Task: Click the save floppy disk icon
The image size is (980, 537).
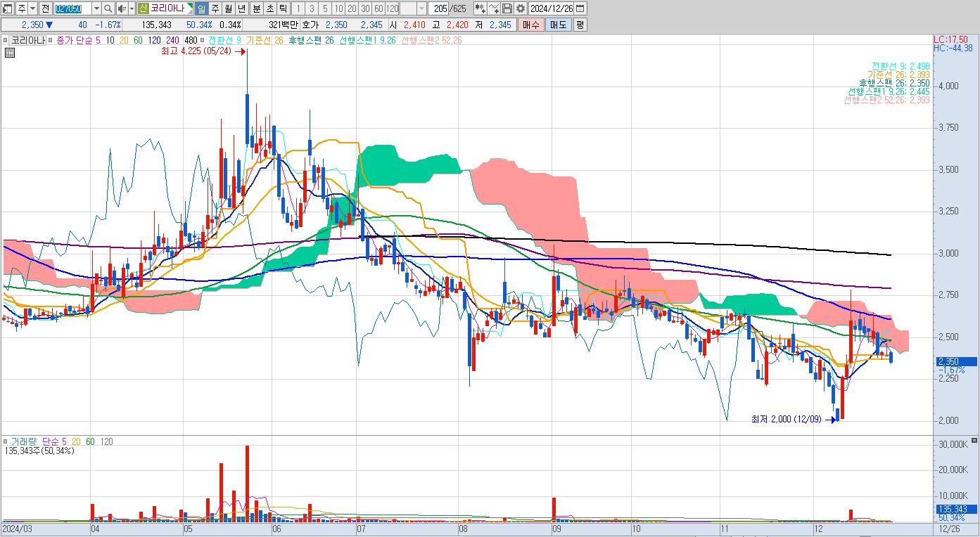Action: (507, 8)
